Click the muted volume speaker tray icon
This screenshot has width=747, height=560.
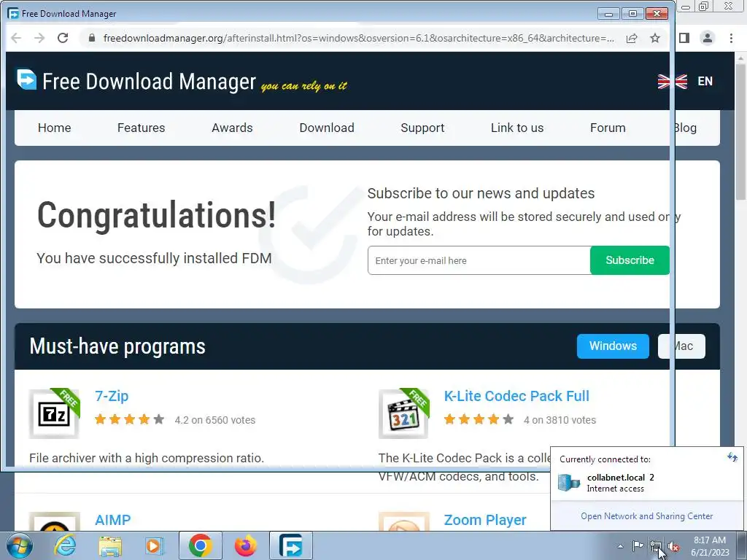(673, 546)
